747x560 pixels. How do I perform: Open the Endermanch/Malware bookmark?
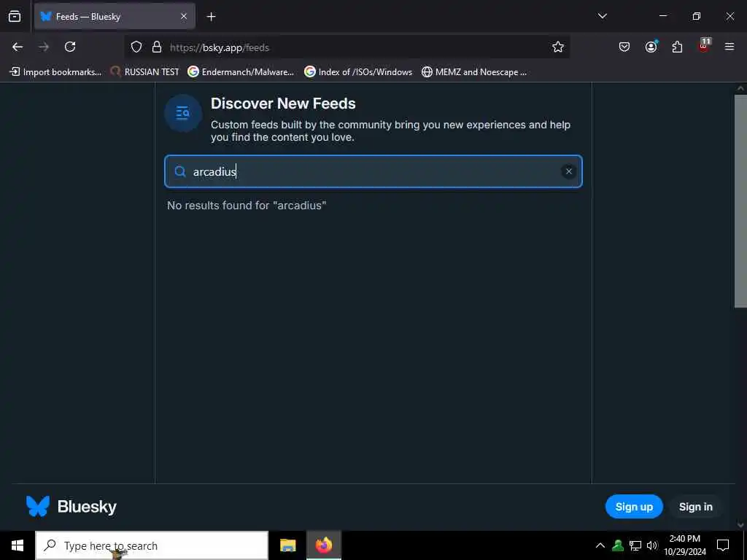coord(241,72)
